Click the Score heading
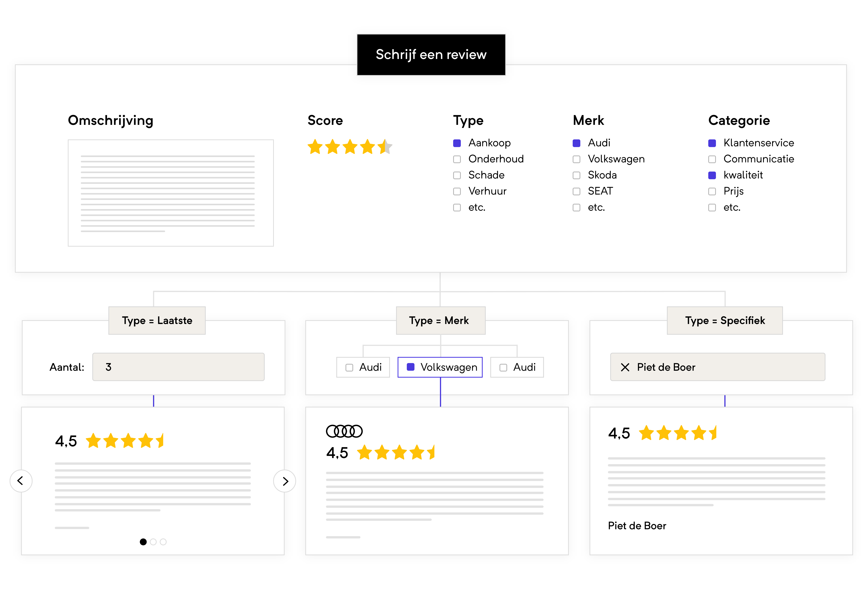 pos(325,120)
